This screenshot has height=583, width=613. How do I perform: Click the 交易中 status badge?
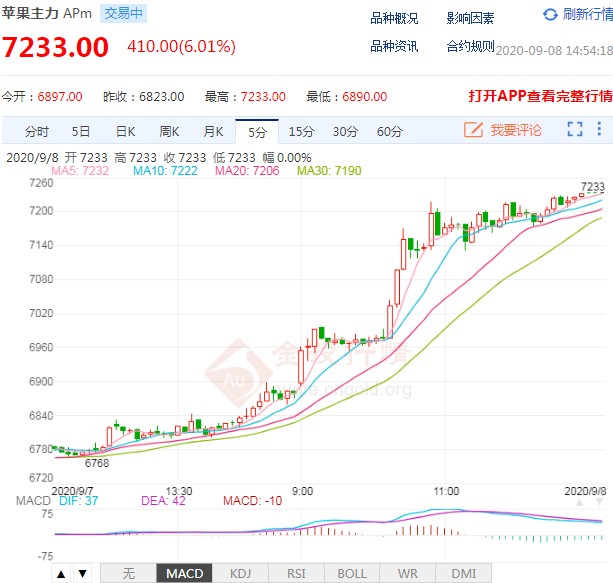click(x=123, y=13)
